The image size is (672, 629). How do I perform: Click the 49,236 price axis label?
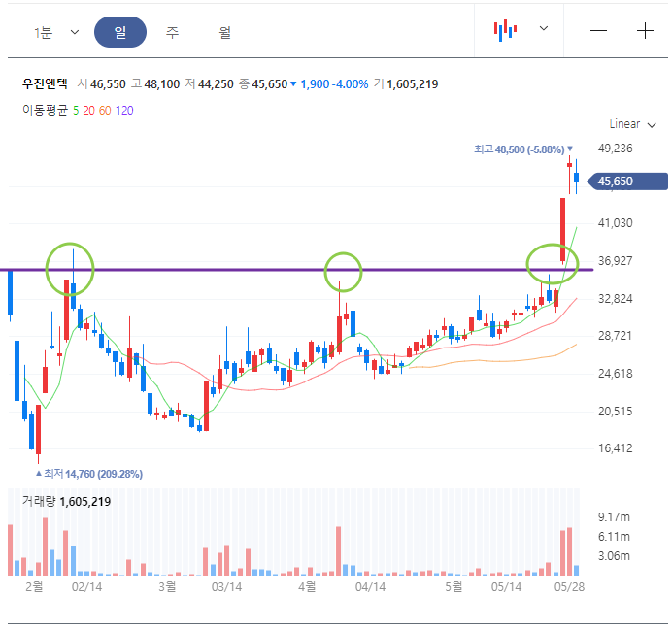point(615,149)
